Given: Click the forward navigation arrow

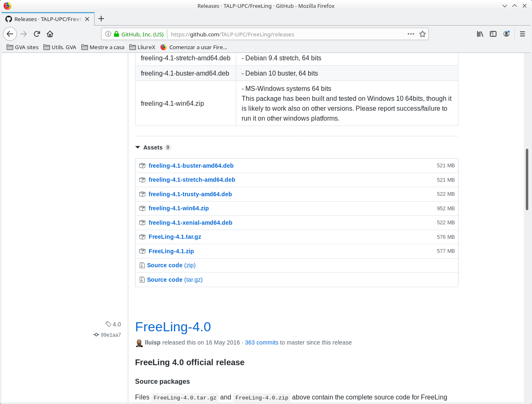Looking at the screenshot, I should coord(24,34).
